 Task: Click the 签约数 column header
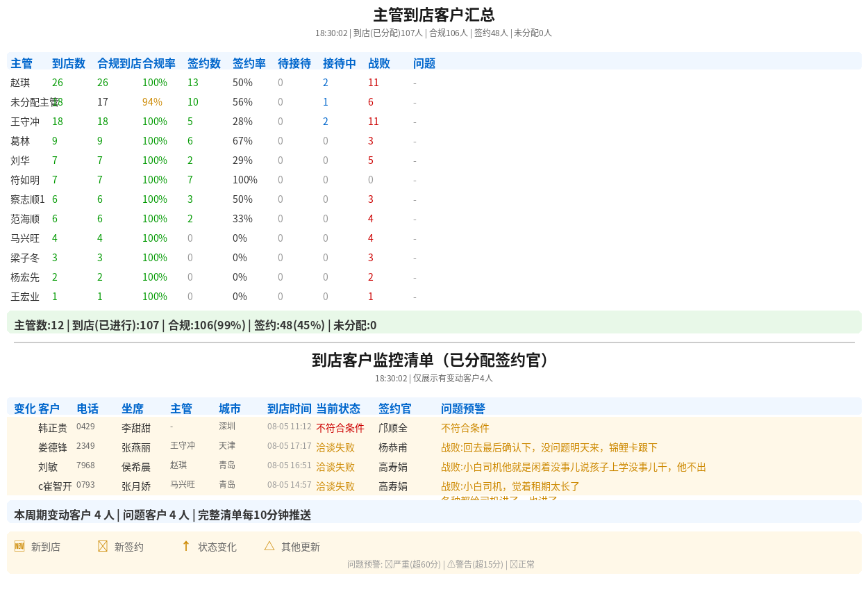coord(204,63)
